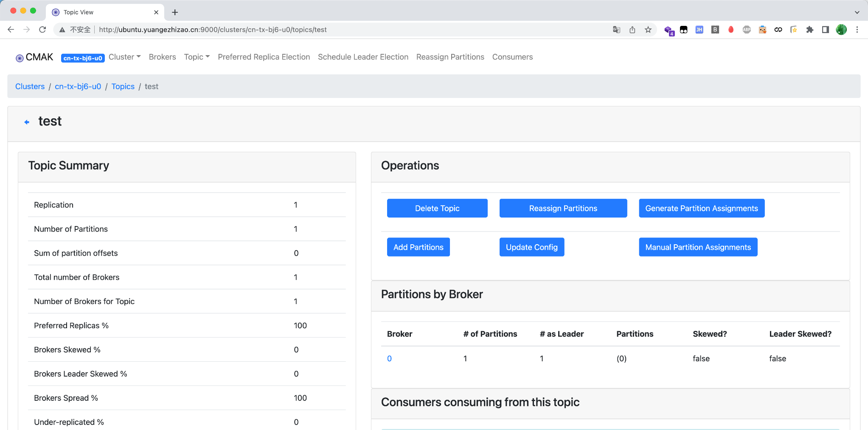The width and height of the screenshot is (868, 430).
Task: Click the share page icon
Action: pyautogui.click(x=632, y=30)
